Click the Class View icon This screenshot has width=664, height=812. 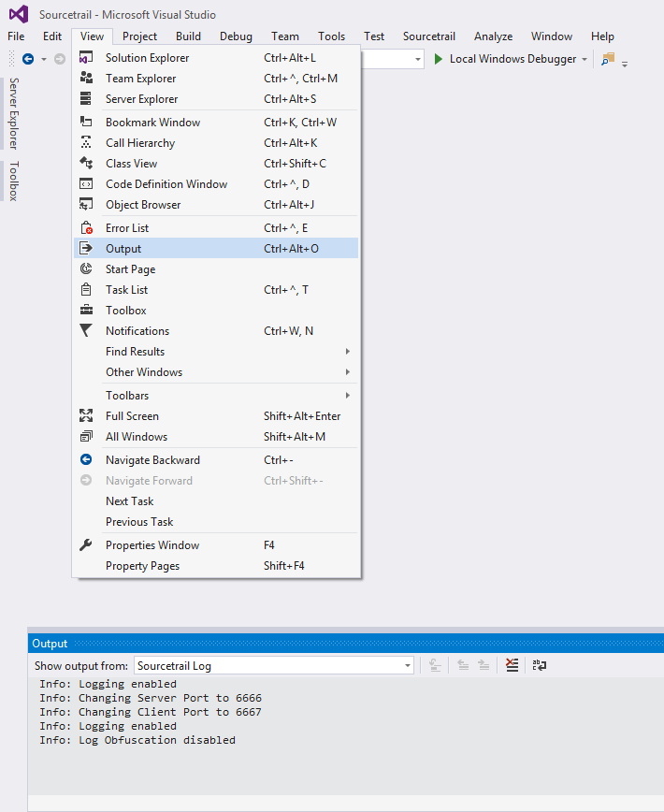pos(86,163)
